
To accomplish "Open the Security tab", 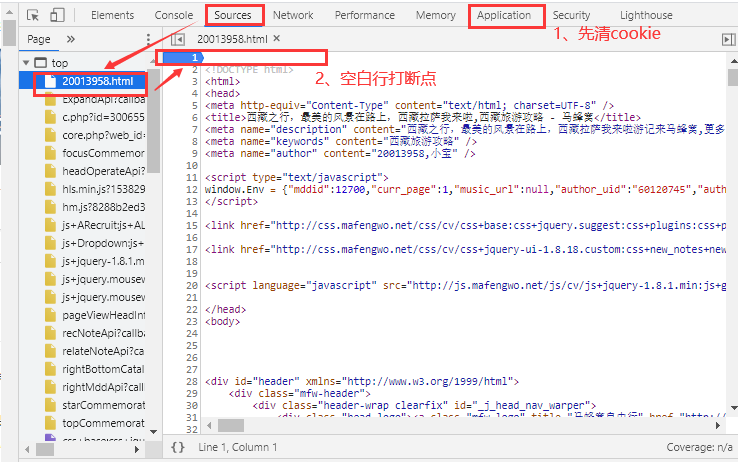I will tap(571, 16).
